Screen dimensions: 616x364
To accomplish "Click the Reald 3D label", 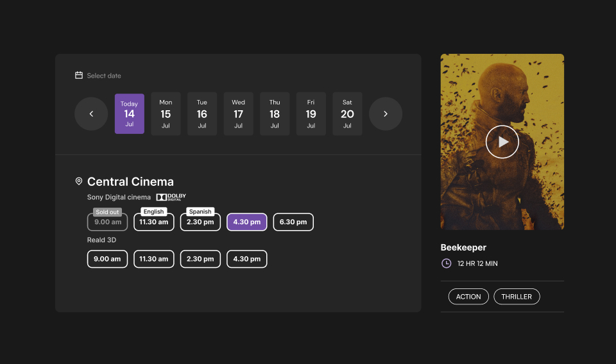I will pyautogui.click(x=102, y=240).
